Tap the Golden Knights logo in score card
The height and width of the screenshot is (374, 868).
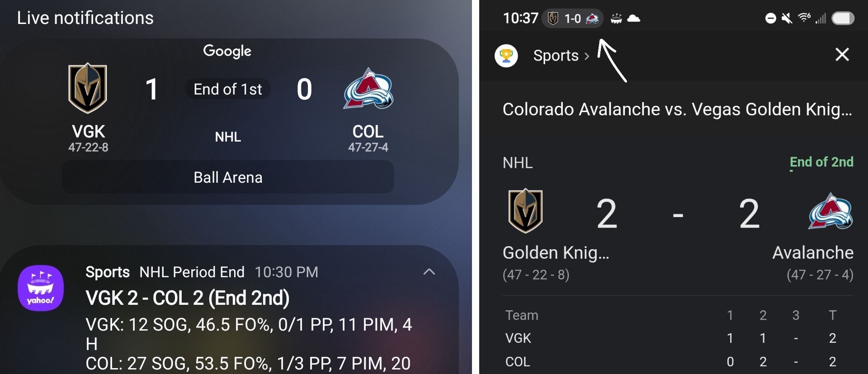(x=525, y=211)
